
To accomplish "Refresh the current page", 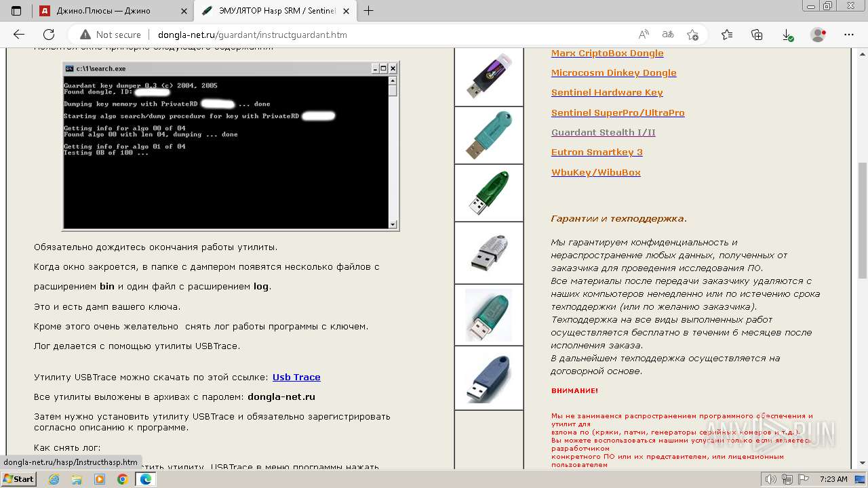I will [49, 35].
